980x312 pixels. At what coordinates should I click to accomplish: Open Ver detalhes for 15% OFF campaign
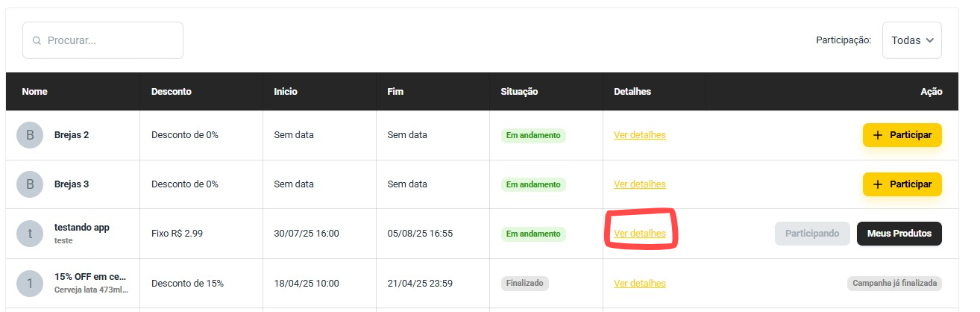pyautogui.click(x=640, y=284)
